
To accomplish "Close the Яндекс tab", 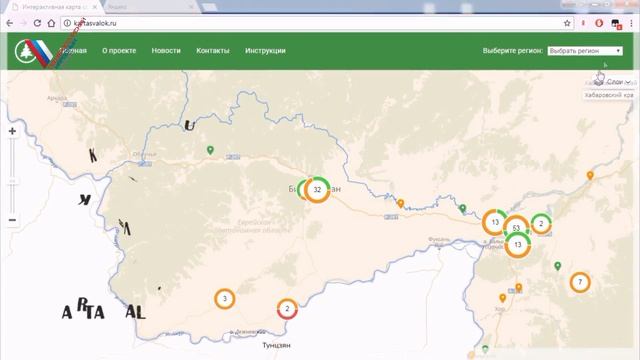I will click(191, 7).
